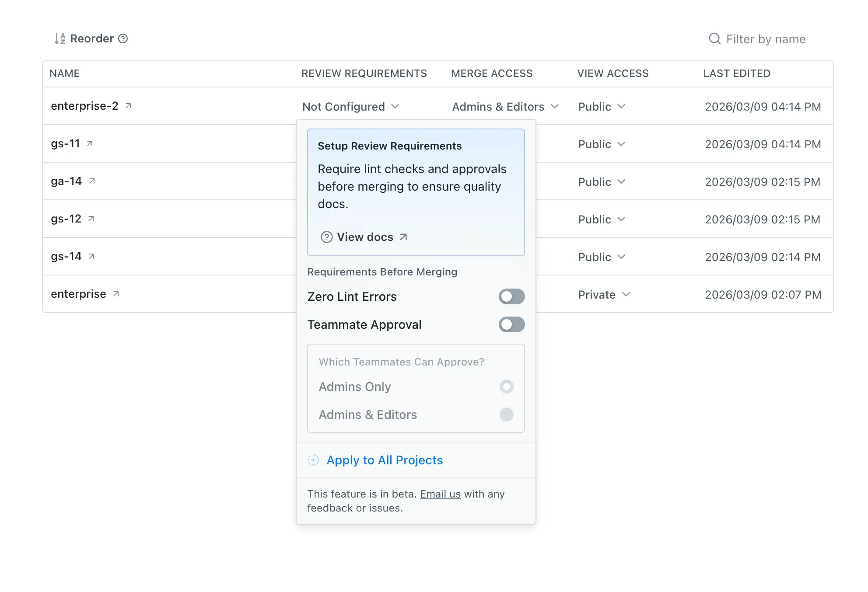Open enterprise-2 external link arrow
Viewport: 868px width, 592px height.
(128, 106)
